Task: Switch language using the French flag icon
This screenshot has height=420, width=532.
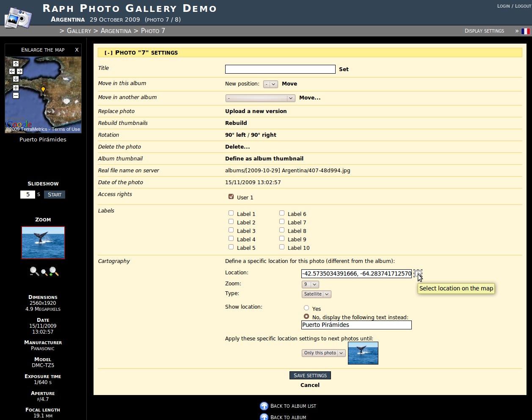Action: (x=525, y=31)
